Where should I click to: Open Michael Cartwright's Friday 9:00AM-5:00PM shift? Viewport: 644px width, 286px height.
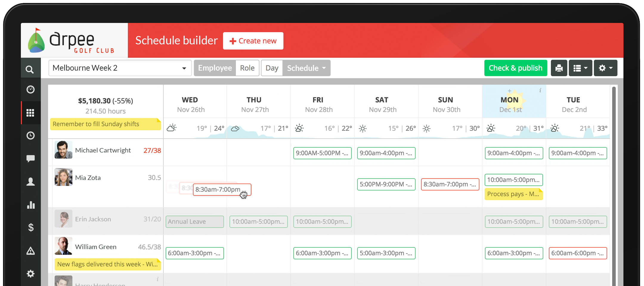point(323,153)
